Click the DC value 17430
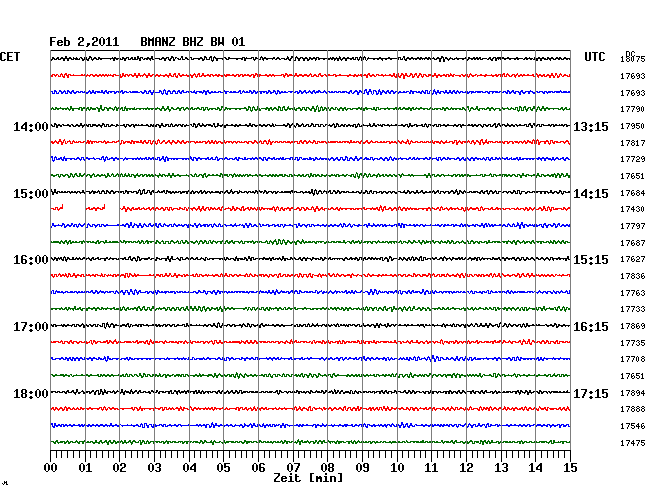This screenshot has height=494, width=650. point(633,209)
